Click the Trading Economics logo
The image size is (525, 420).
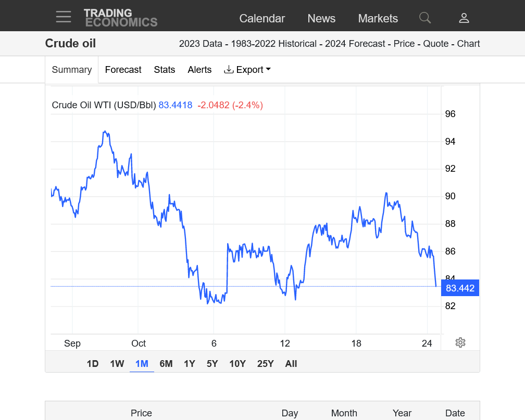click(120, 18)
